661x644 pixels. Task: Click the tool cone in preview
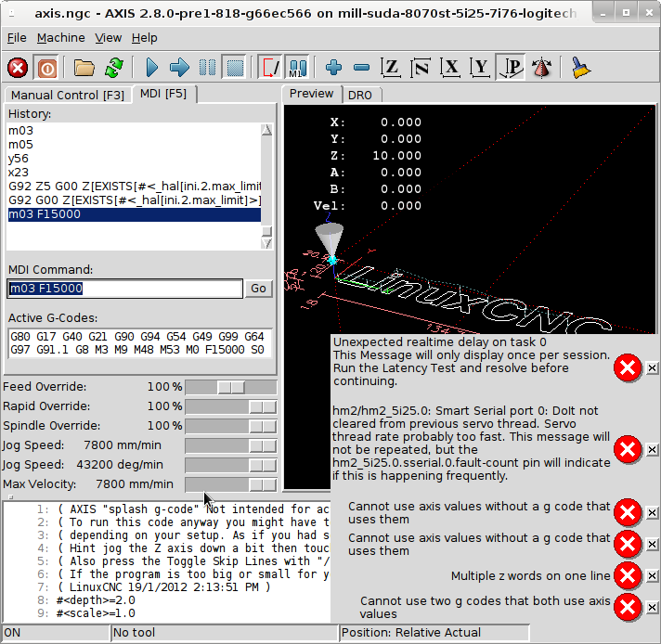click(330, 241)
